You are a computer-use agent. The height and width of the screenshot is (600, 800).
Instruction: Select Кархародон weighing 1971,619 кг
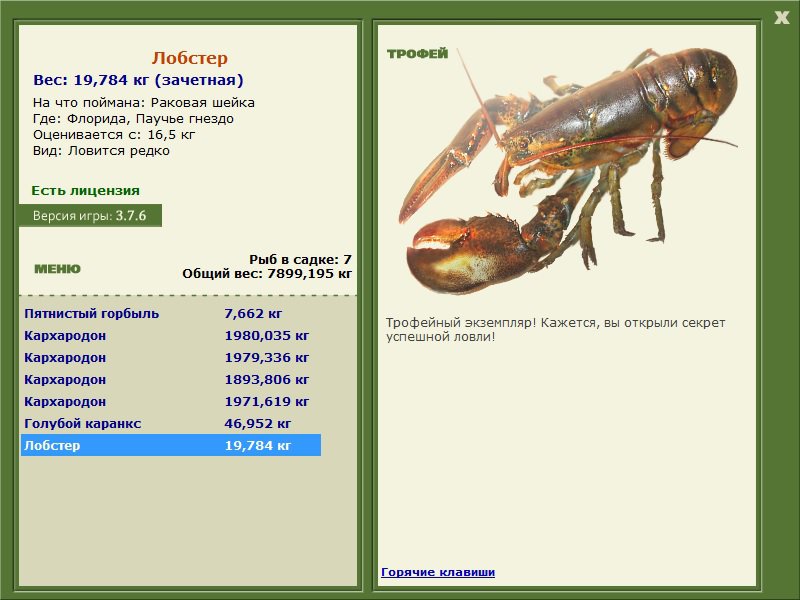pos(171,401)
